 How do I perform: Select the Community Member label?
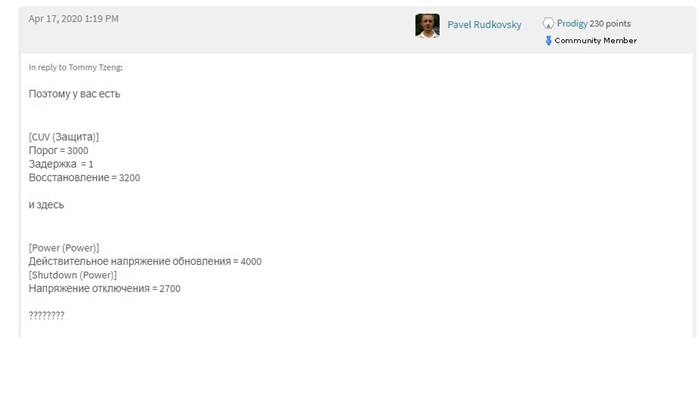[x=596, y=41]
